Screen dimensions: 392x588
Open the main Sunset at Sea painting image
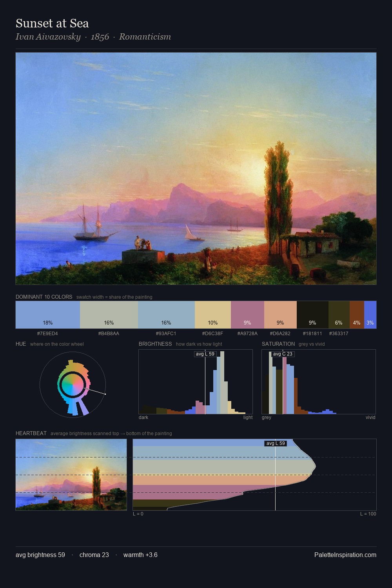196,169
